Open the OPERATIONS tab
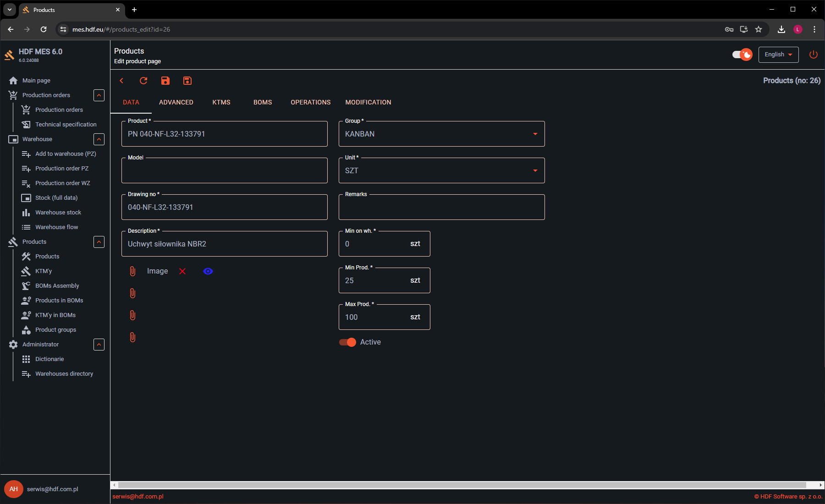This screenshot has height=504, width=825. pyautogui.click(x=310, y=102)
